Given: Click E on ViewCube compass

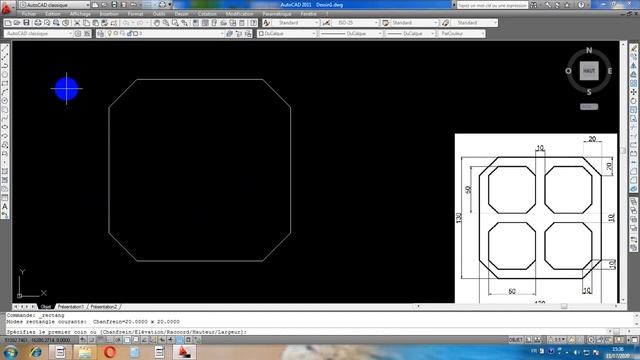Looking at the screenshot, I should 610,71.
